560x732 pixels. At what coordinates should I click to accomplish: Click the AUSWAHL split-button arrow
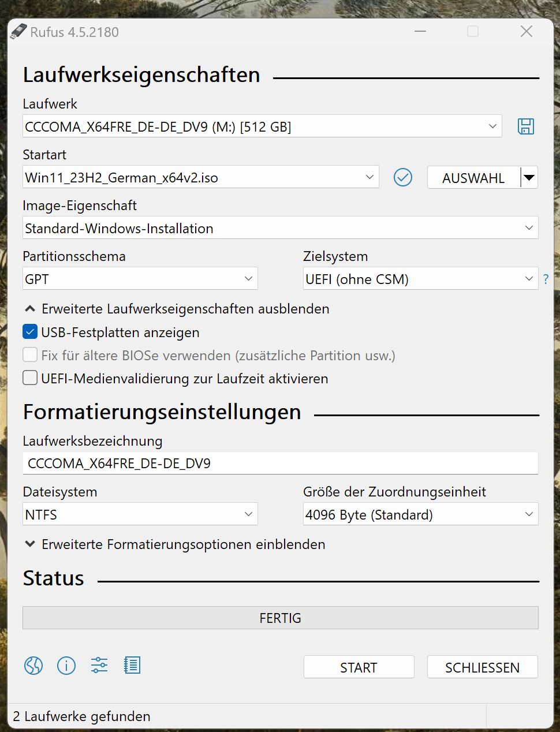pos(529,178)
